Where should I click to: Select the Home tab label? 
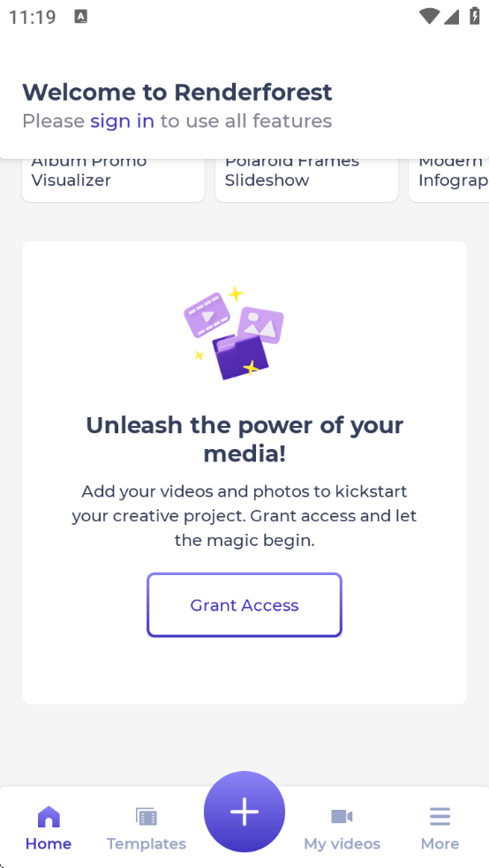point(49,843)
